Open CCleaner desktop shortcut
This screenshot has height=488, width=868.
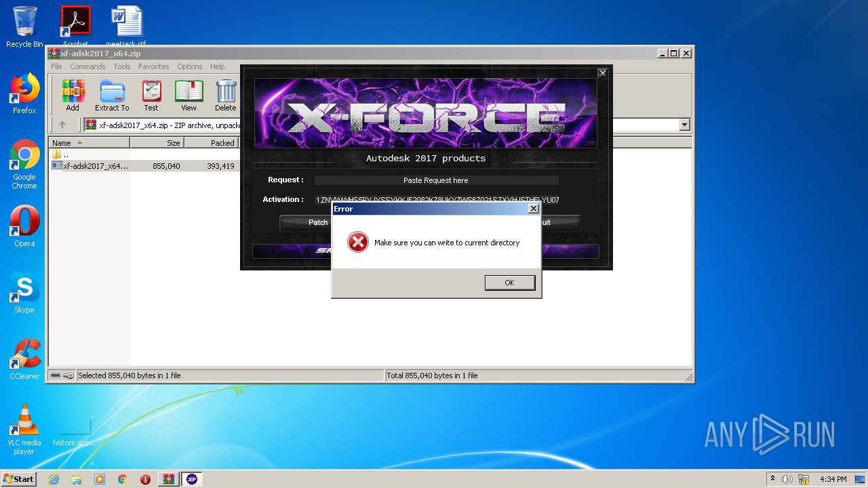click(24, 359)
